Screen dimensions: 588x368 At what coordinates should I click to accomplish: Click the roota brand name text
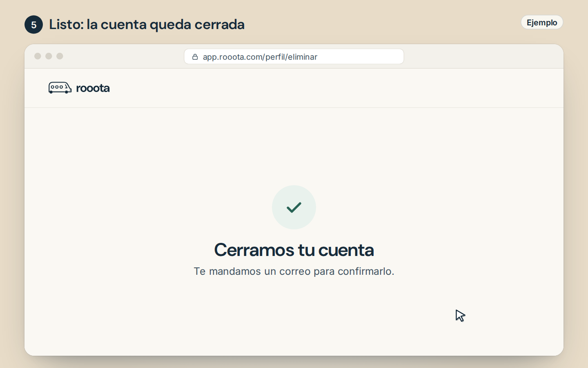click(x=93, y=88)
